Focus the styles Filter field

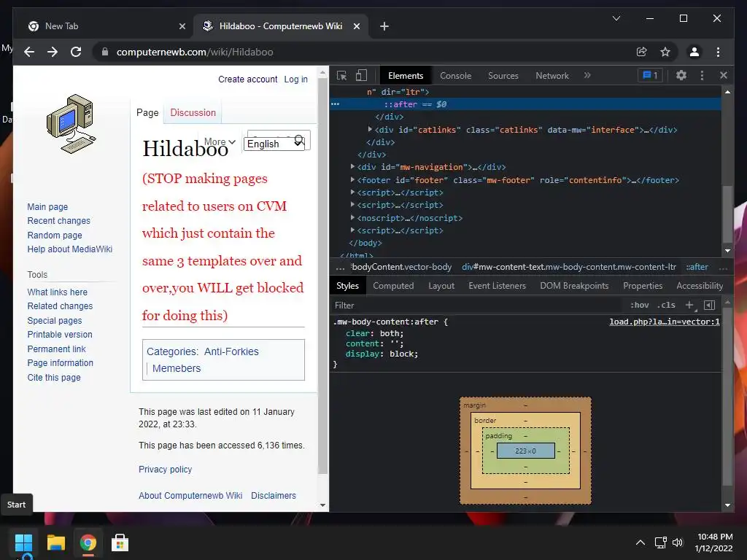(476, 306)
